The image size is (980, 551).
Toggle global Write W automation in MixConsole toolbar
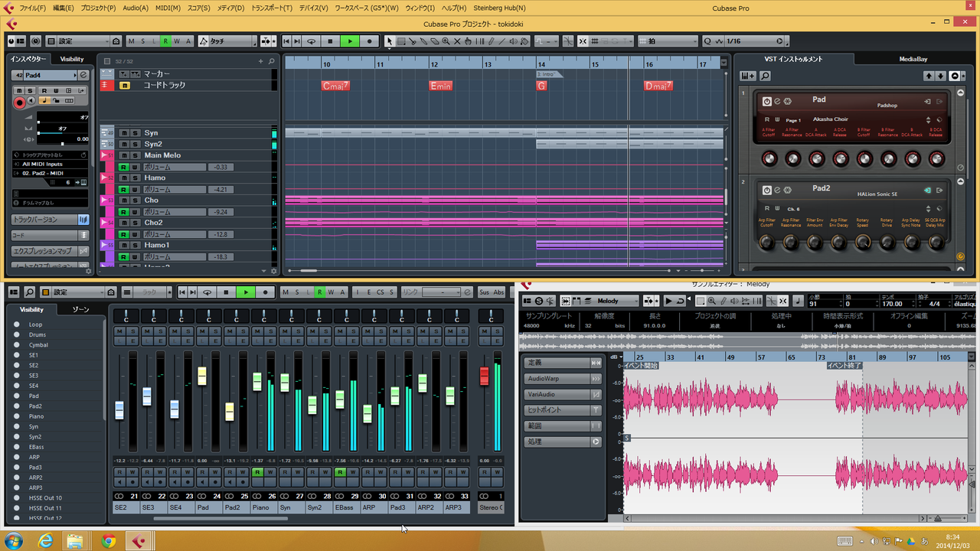(x=332, y=292)
